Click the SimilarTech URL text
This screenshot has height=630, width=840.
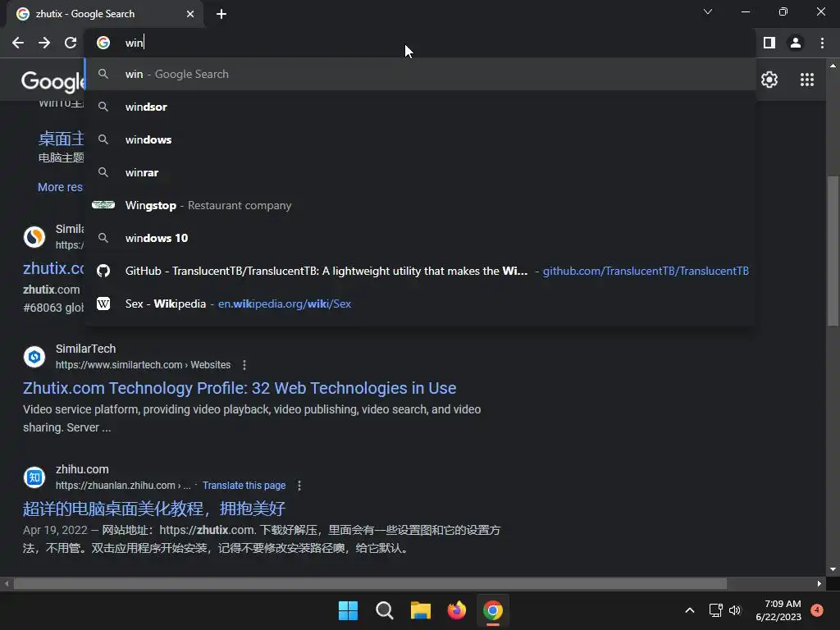143,365
